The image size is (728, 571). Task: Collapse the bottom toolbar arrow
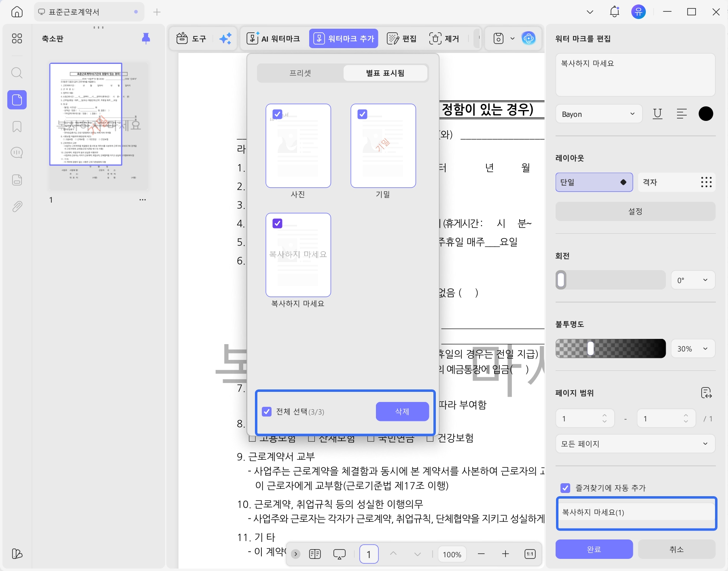coord(295,554)
